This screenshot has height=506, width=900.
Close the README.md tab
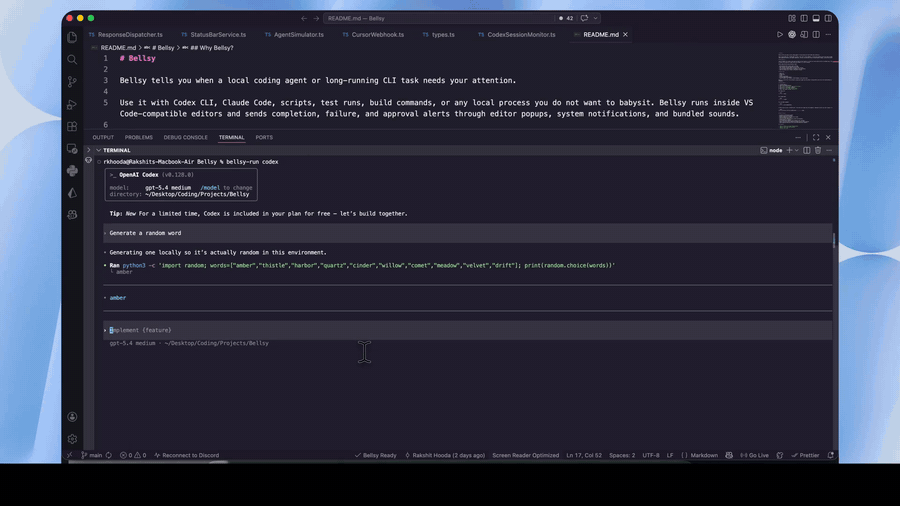click(x=626, y=34)
